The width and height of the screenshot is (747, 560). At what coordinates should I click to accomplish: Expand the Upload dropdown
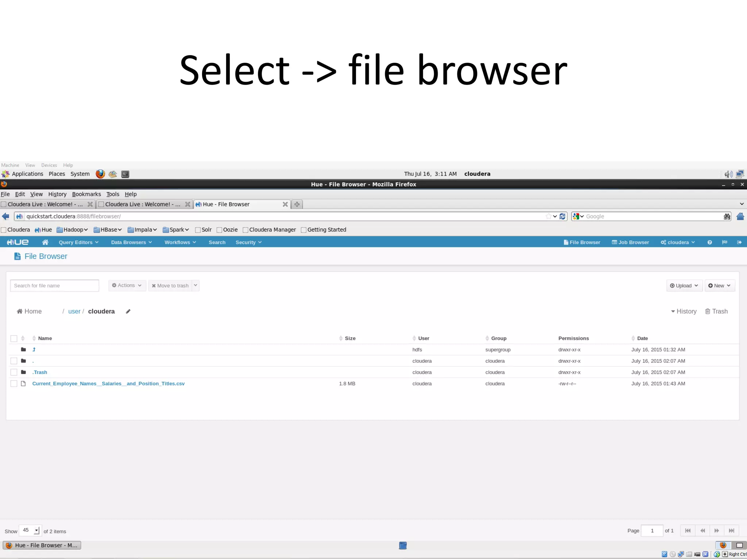pos(684,285)
